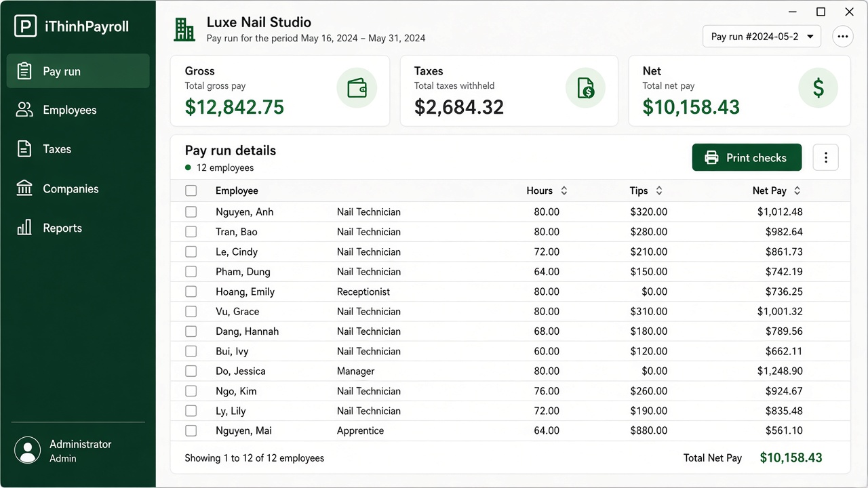Toggle the select-all employees checkbox
The image size is (868, 488).
pyautogui.click(x=191, y=191)
